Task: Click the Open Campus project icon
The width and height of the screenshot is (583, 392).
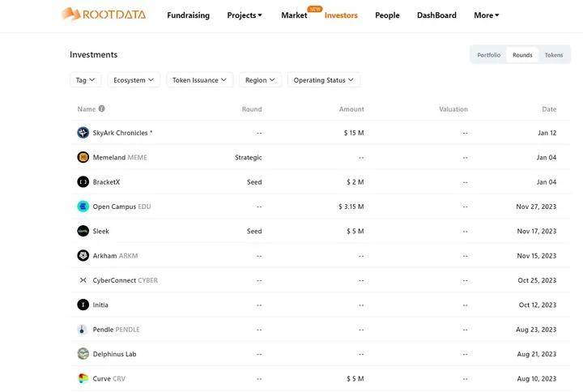Action: pos(83,206)
